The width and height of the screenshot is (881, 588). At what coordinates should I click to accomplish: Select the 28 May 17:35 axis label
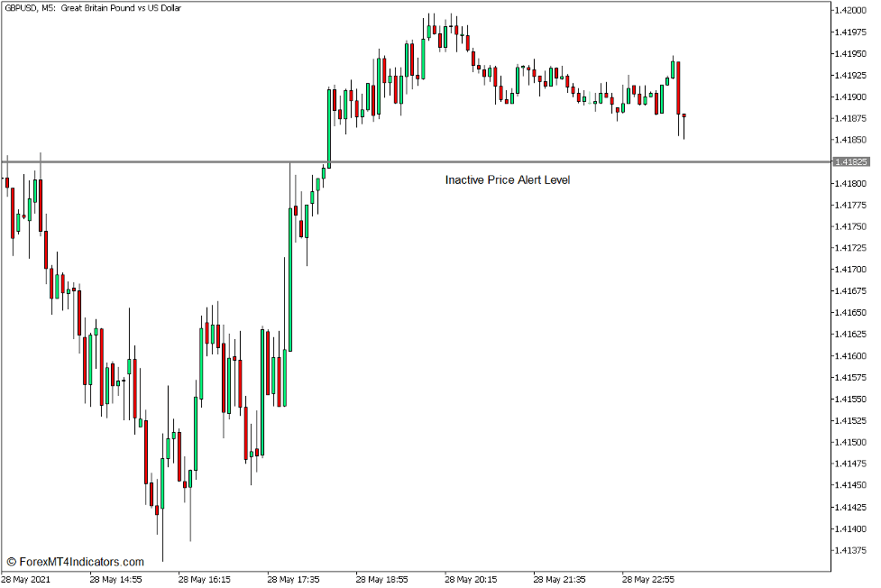pos(295,580)
